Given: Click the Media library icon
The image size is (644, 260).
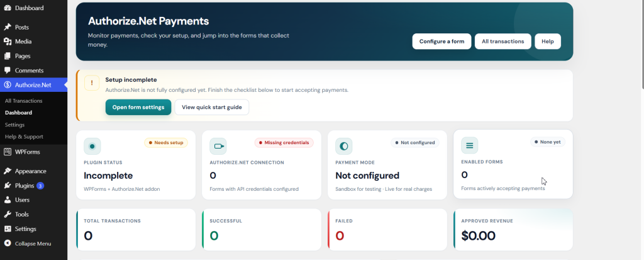Looking at the screenshot, I should [8, 42].
